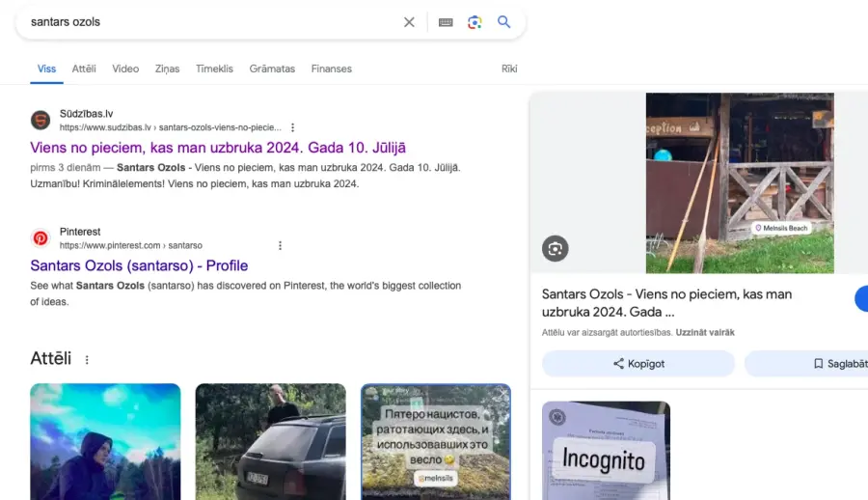Switch to the Ziņas tab
868x500 pixels.
[x=167, y=69]
